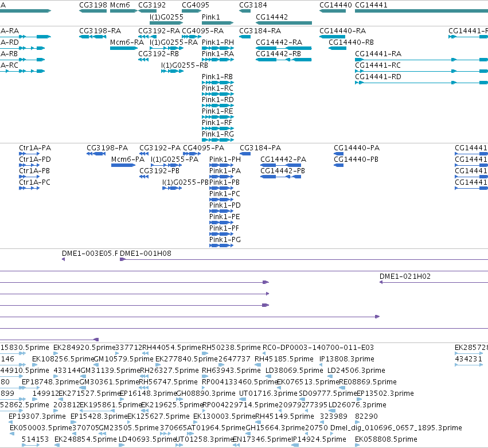Open the LD26076.3prime EST label

(x=358, y=405)
